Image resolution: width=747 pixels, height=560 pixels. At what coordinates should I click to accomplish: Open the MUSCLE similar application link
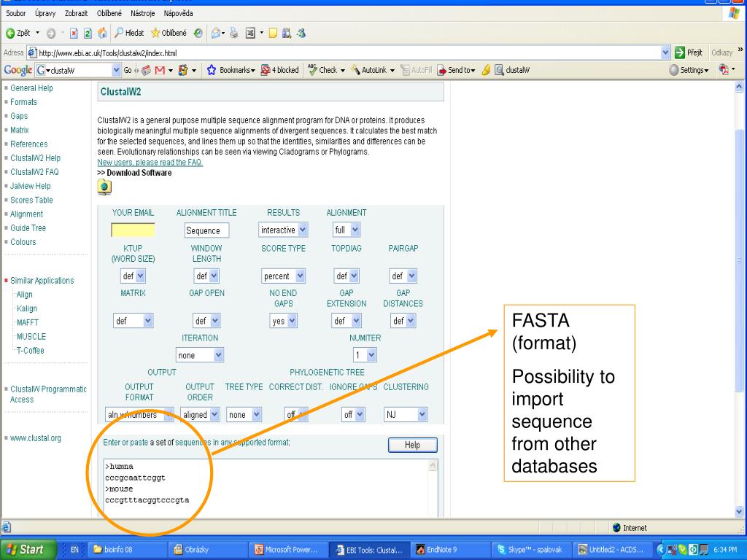click(x=31, y=336)
